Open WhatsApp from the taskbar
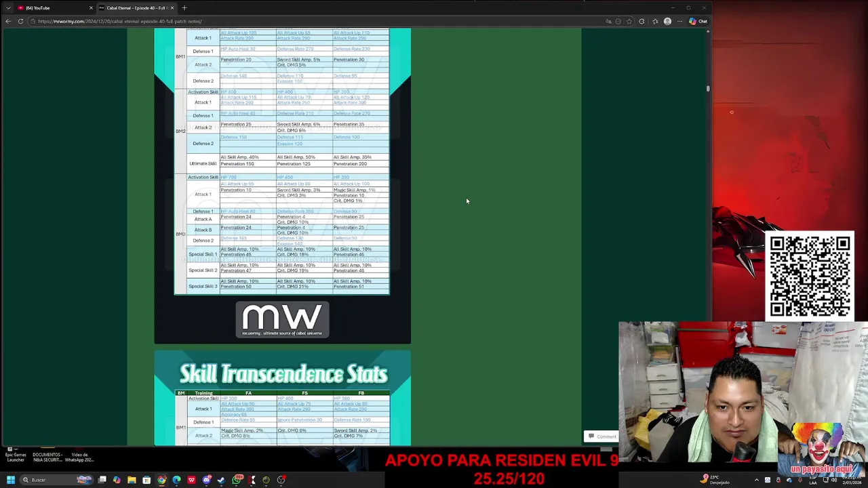Screen dimensions: 868x488 [236, 480]
